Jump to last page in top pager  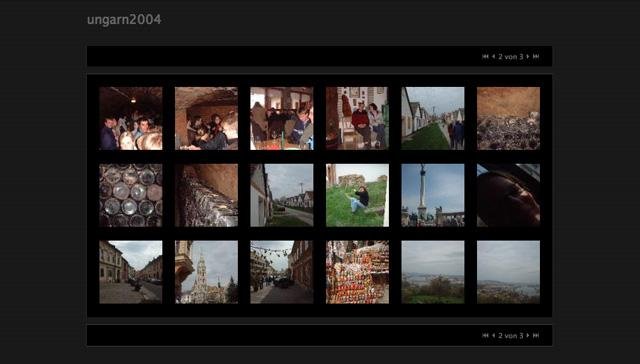(536, 56)
